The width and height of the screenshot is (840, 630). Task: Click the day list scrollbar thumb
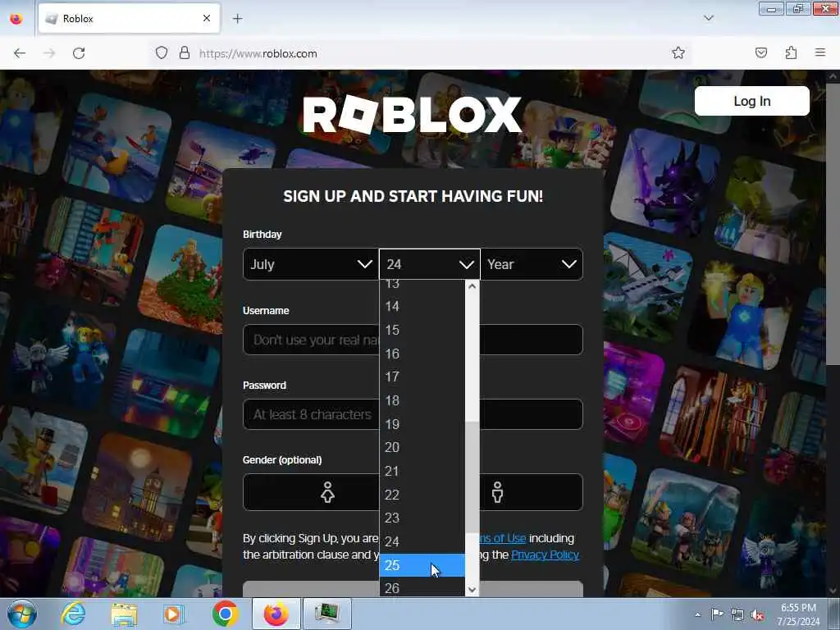point(472,477)
